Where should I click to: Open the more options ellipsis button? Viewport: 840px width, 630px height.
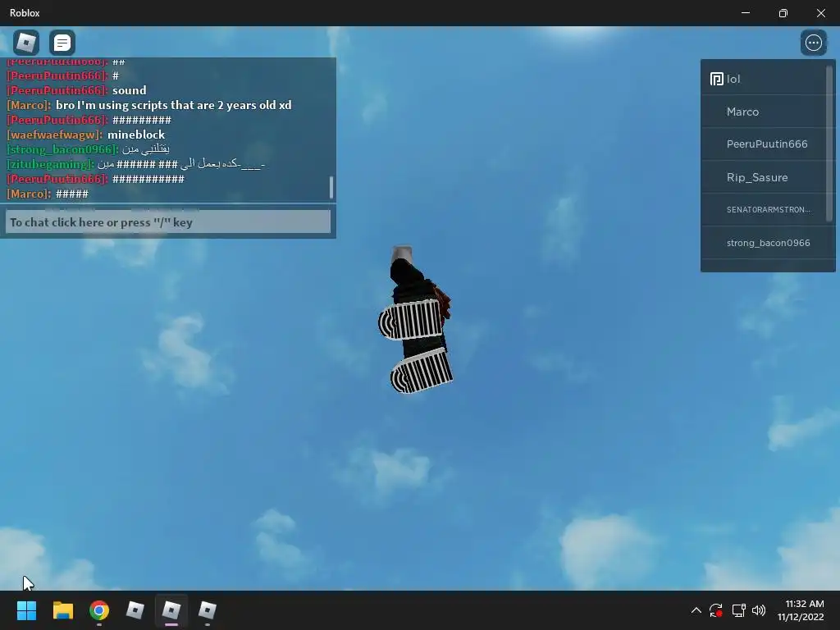click(x=813, y=43)
